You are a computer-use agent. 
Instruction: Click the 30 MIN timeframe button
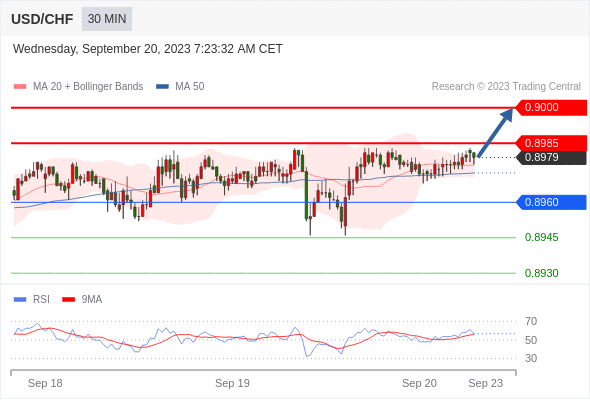(x=107, y=19)
